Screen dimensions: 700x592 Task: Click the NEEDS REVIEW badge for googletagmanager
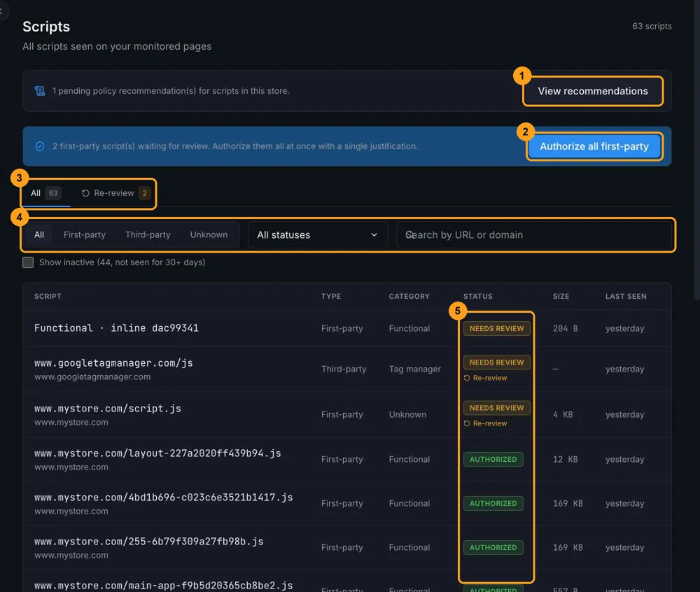click(496, 362)
